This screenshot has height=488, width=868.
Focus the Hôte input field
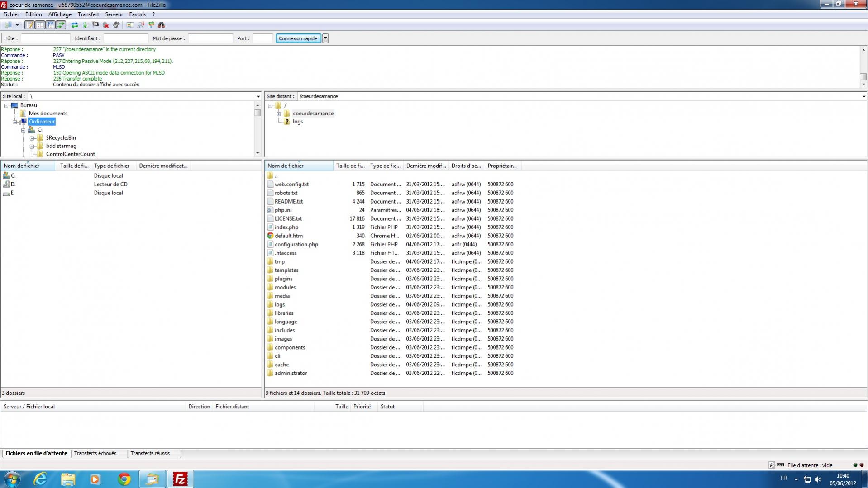[46, 38]
